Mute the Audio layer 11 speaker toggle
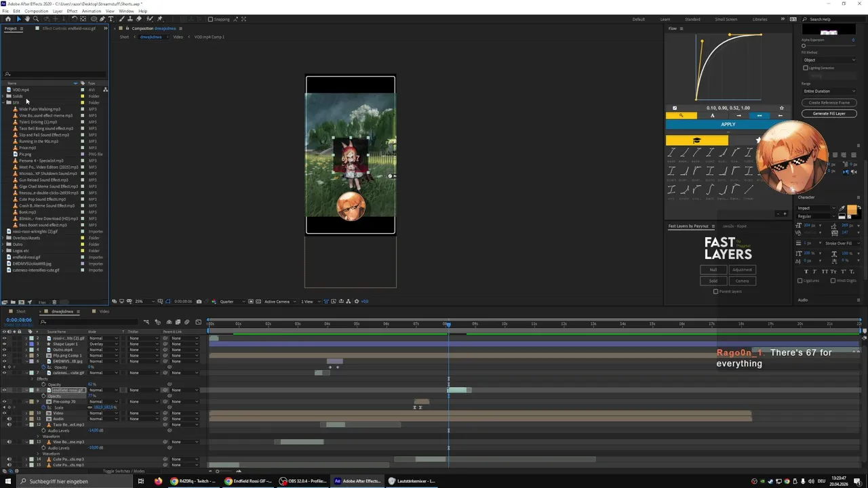Viewport: 868px width, 488px height. point(9,419)
